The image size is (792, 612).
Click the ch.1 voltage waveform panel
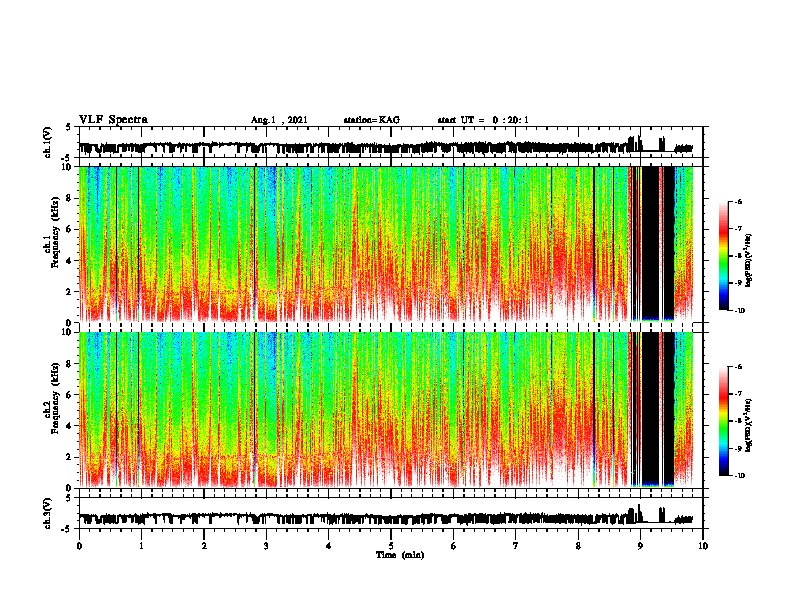tap(391, 142)
